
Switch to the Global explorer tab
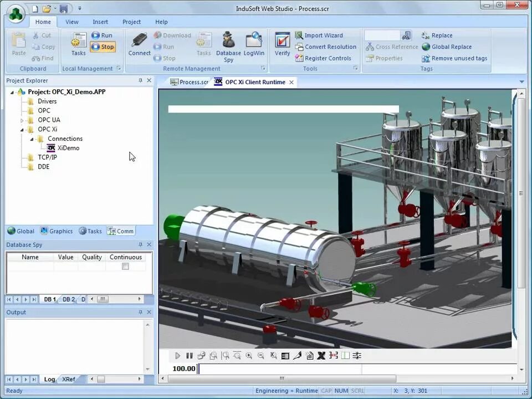click(x=21, y=231)
